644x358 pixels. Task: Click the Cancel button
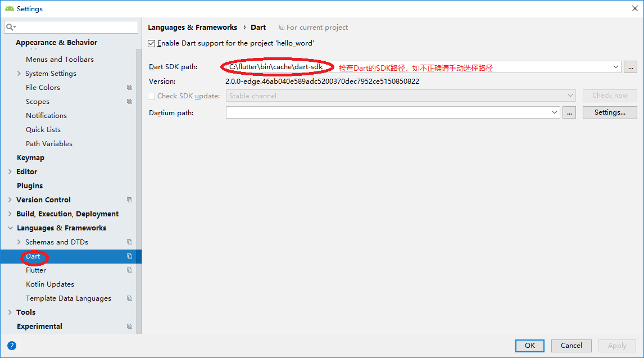tap(572, 346)
